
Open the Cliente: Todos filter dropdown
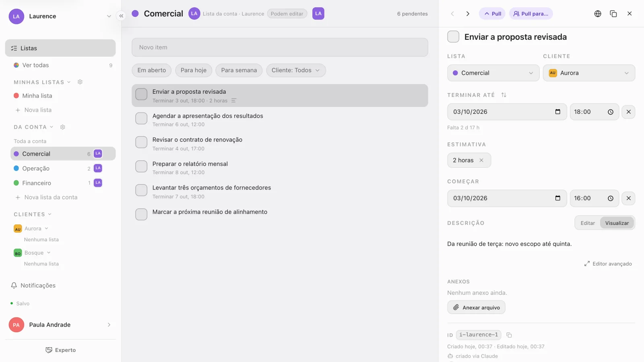click(296, 70)
